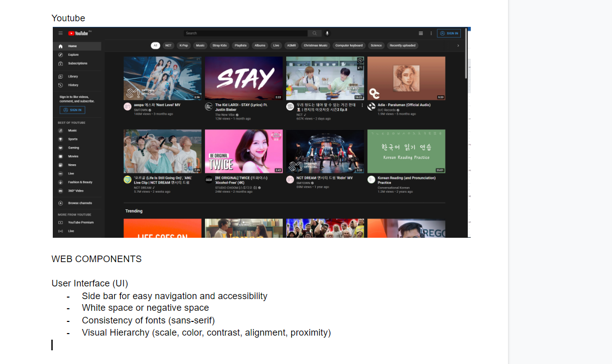
Task: Click the News icon in sidebar
Action: click(x=60, y=165)
